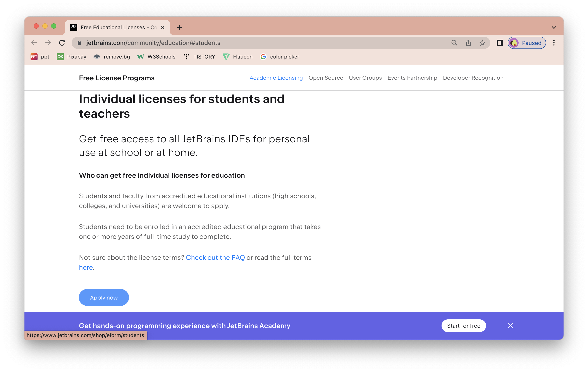The width and height of the screenshot is (588, 372).
Task: Click the Apply now button
Action: tap(104, 297)
